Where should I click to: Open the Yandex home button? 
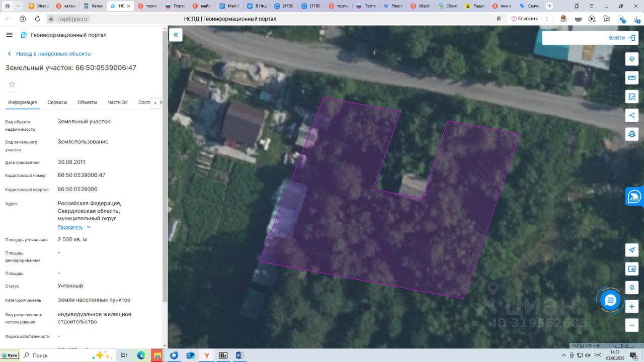pyautogui.click(x=23, y=19)
